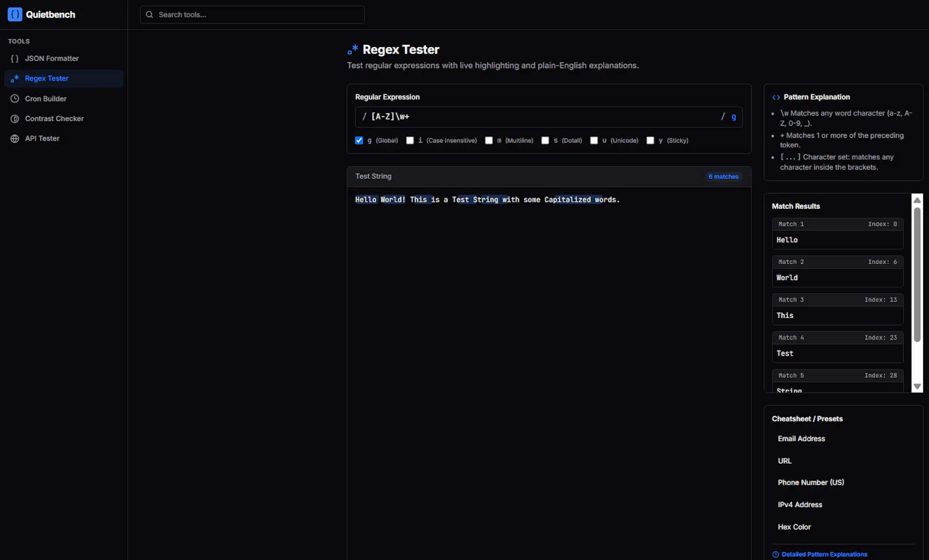The height and width of the screenshot is (560, 929).
Task: Enable the m (Multiline) flag
Action: coord(489,140)
